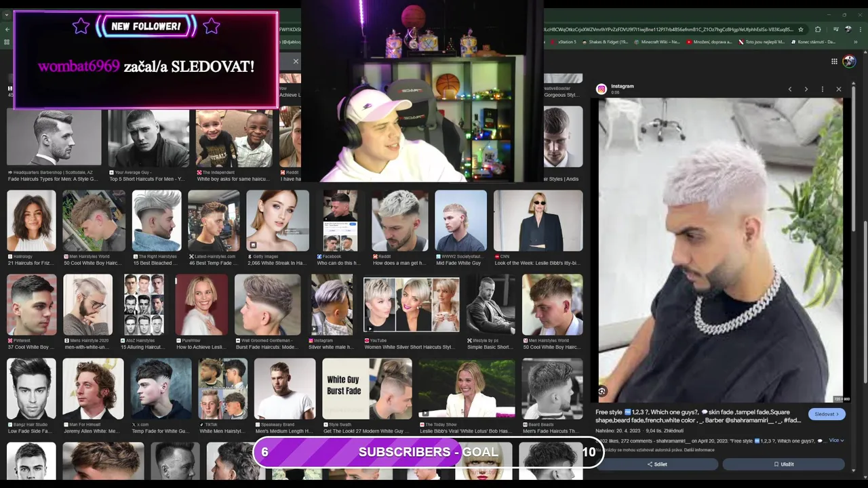Click the Instagram logo in preview header
This screenshot has width=868, height=488.
point(601,89)
